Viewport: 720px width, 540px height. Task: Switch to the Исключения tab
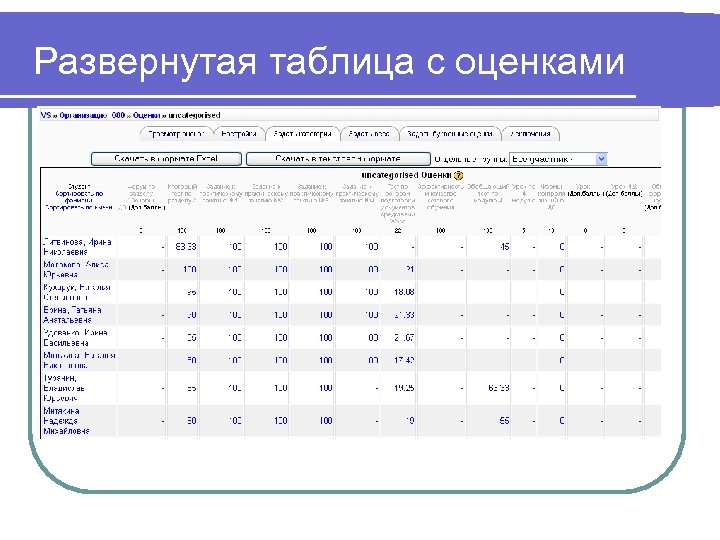pos(530,134)
